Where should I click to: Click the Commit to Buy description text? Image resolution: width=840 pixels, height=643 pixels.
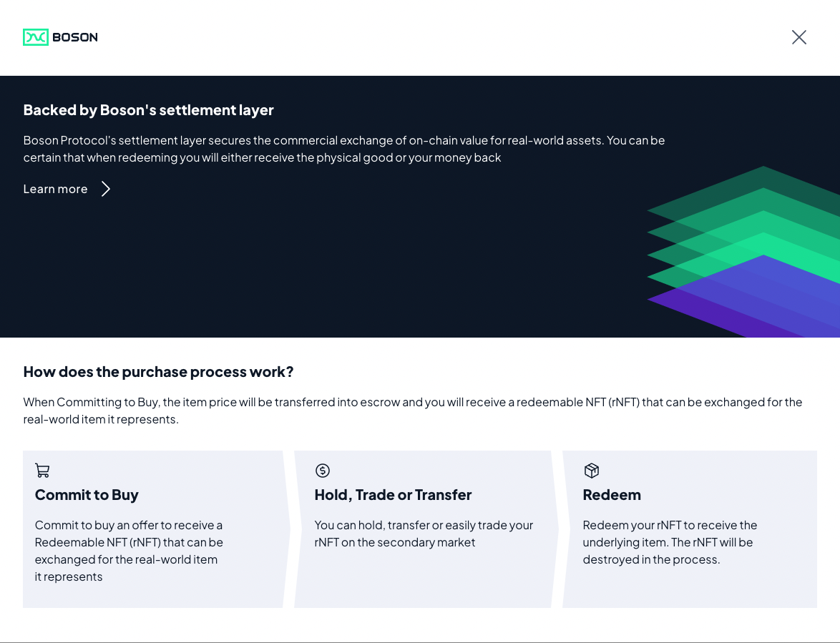[x=129, y=551]
